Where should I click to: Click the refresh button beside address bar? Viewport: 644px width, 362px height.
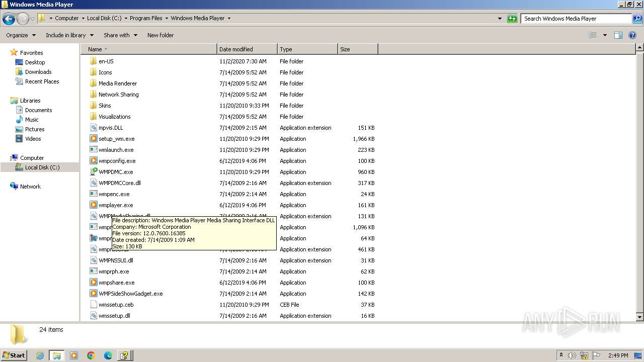pos(512,19)
